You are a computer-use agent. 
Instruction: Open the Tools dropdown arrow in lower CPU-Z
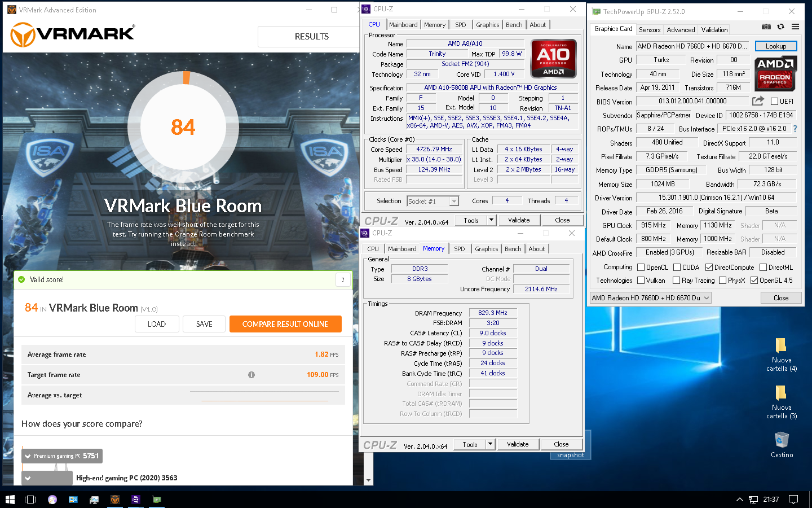coord(490,444)
